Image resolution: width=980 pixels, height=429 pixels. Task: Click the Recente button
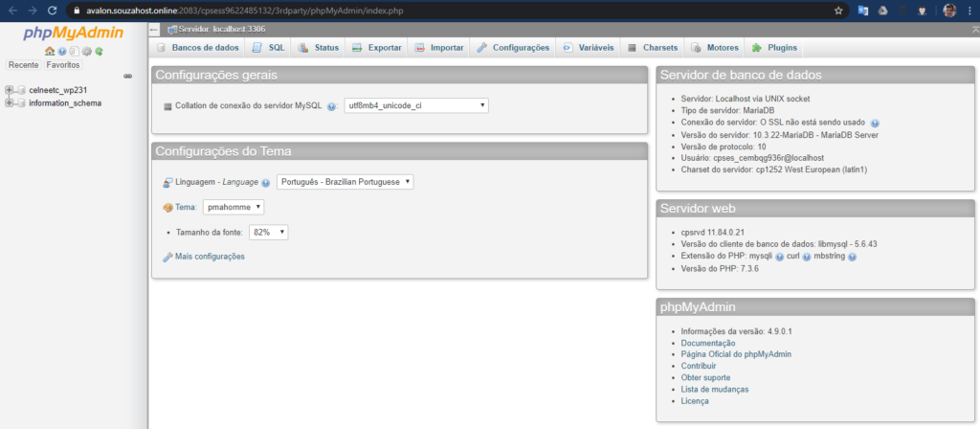point(24,65)
